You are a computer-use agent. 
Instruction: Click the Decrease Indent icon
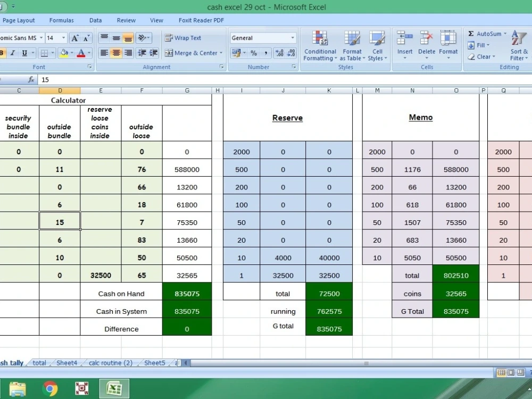click(x=142, y=53)
